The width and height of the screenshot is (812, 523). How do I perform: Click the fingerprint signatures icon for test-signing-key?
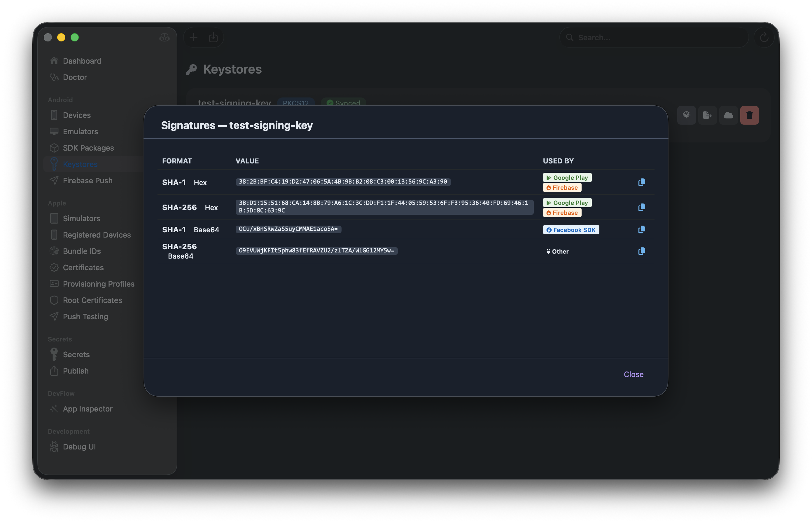click(x=686, y=116)
